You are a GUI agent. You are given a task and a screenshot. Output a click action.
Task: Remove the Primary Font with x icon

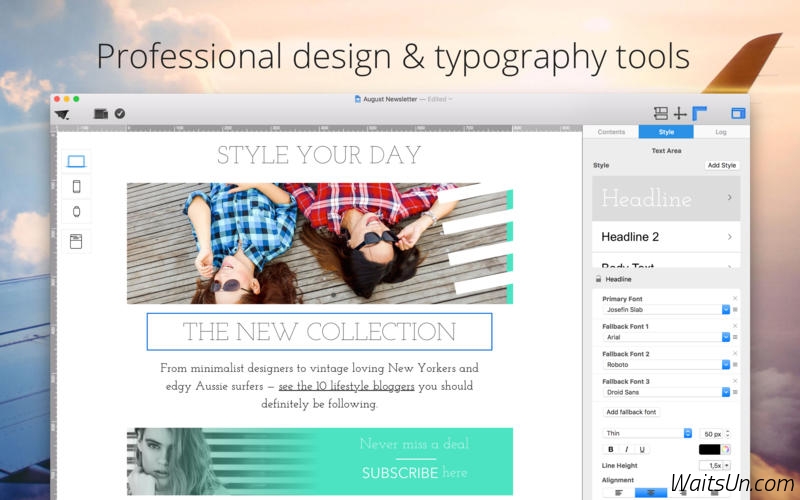735,298
